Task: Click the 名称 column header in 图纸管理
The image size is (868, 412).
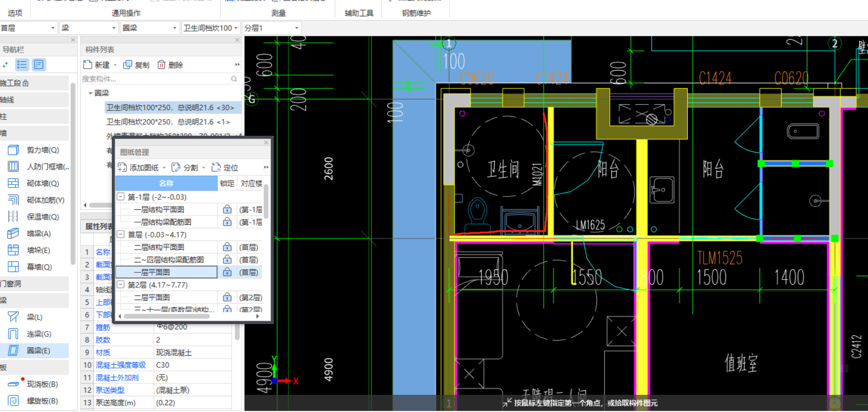Action: pyautogui.click(x=166, y=183)
